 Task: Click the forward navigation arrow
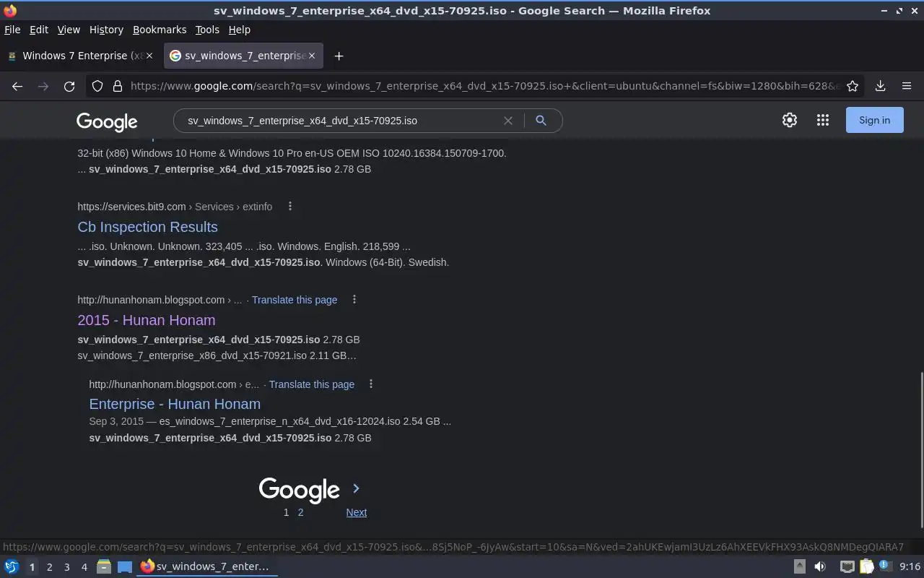click(43, 86)
